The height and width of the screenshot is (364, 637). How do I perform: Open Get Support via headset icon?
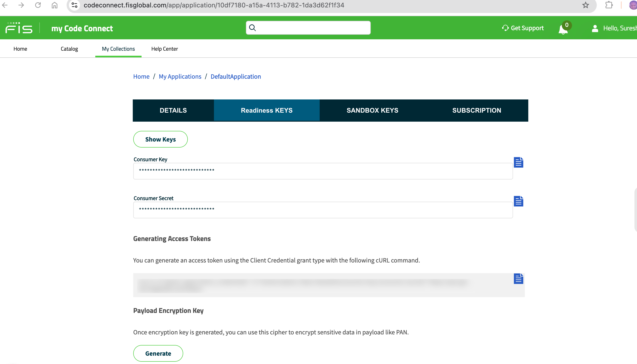click(505, 28)
